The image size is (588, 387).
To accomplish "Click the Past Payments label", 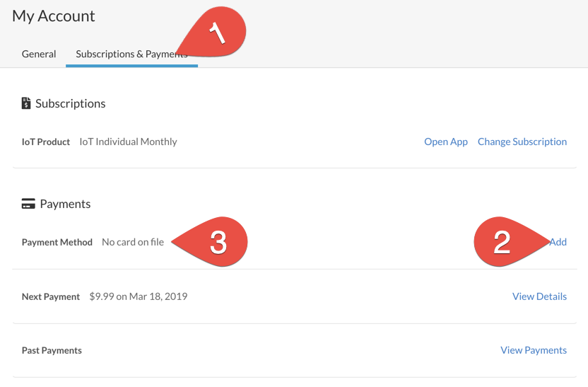I will coord(52,350).
